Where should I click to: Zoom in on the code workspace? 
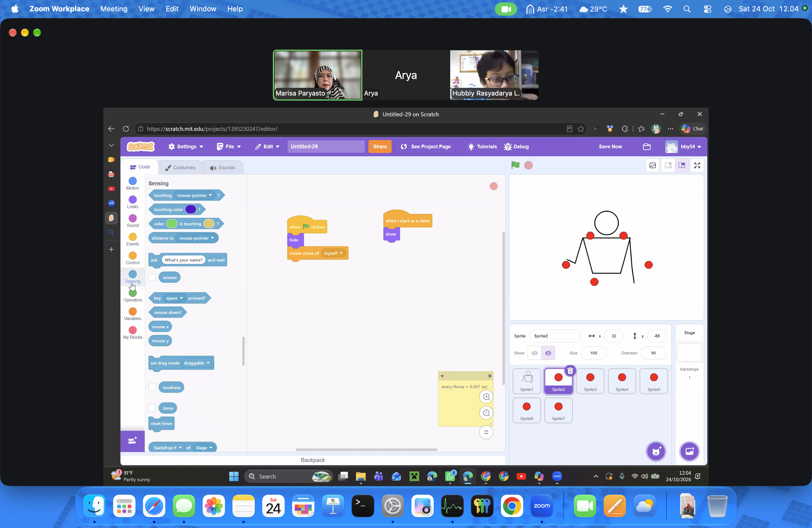pos(486,397)
